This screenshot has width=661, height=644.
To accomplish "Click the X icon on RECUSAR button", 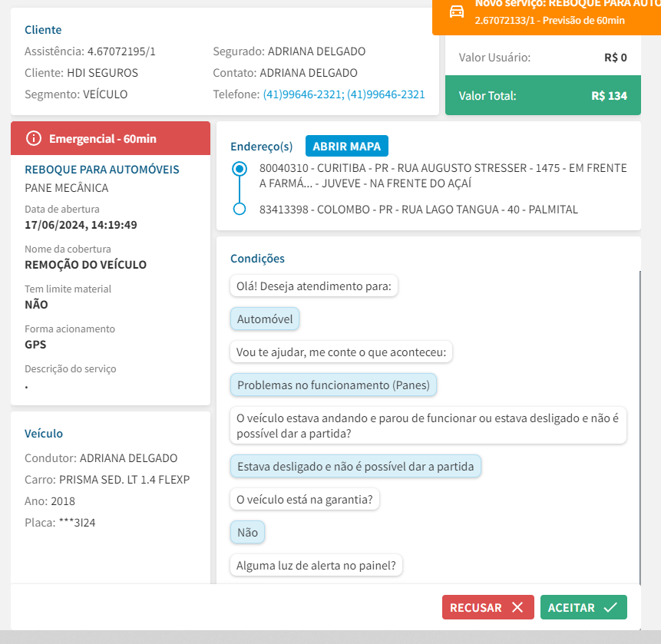I will pos(517,607).
